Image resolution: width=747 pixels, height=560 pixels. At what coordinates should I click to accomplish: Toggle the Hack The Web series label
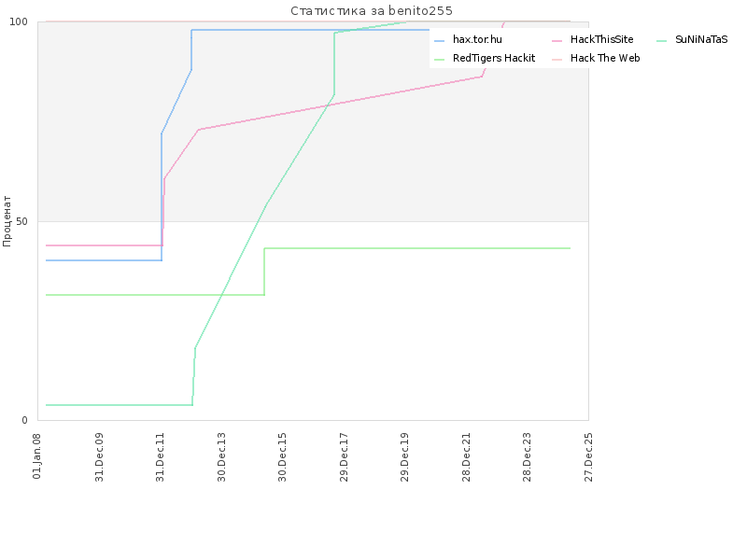605,58
